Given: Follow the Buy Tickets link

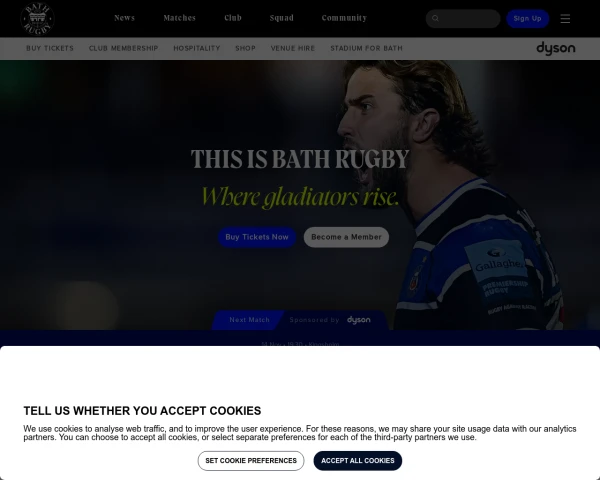Looking at the screenshot, I should (x=50, y=48).
